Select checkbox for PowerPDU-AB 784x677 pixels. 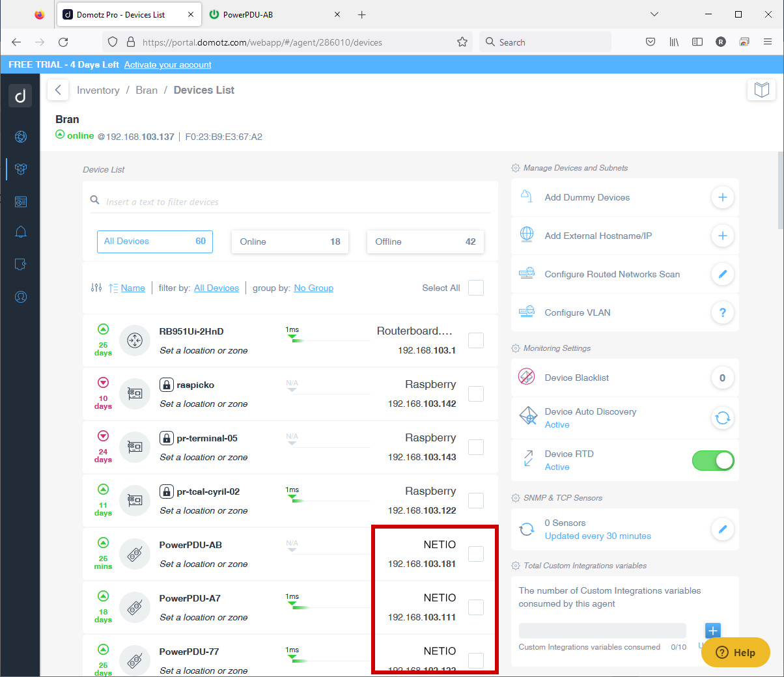[476, 554]
